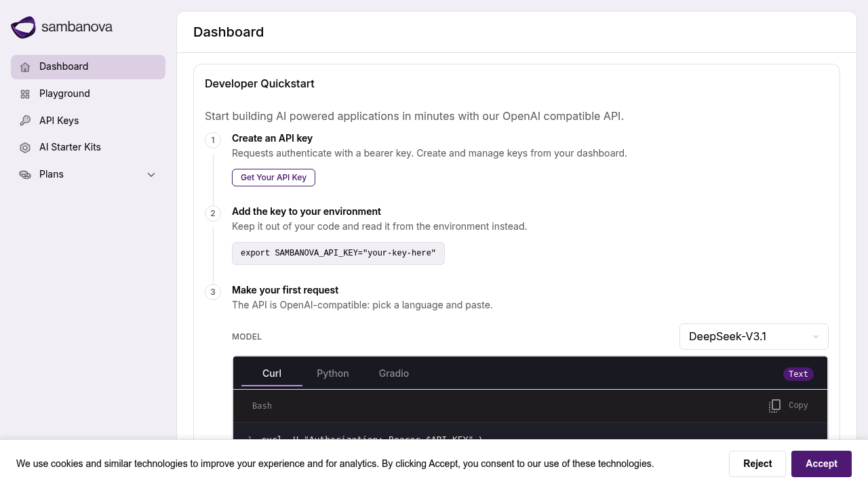868x488 pixels.
Task: Click the Playground grid icon
Action: click(x=25, y=94)
